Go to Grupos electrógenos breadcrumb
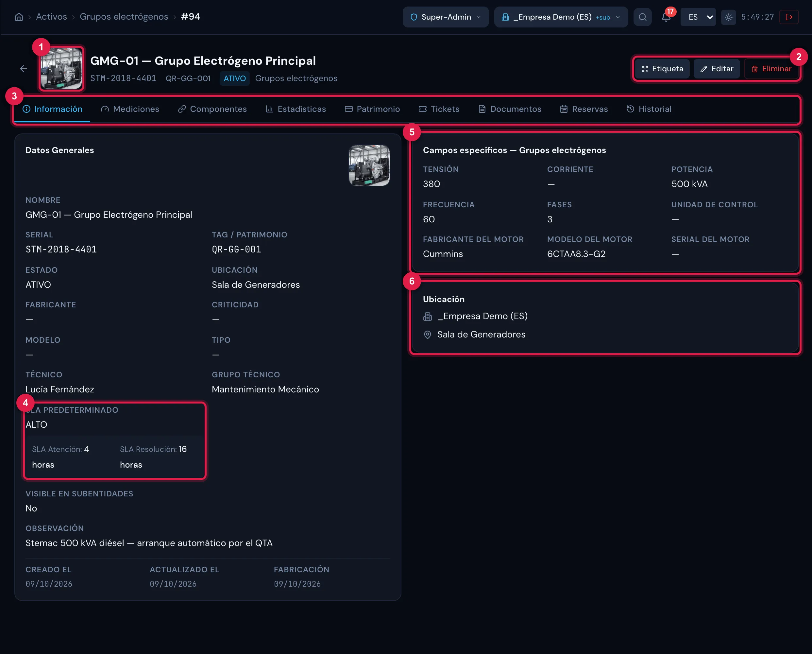This screenshot has width=812, height=654. (124, 17)
